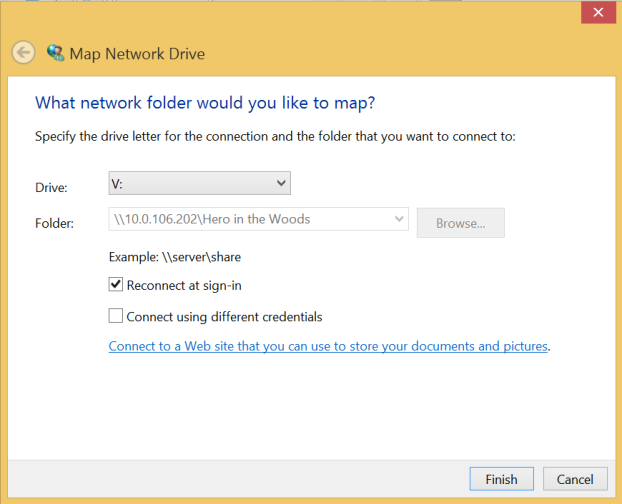The width and height of the screenshot is (622, 504).
Task: Open the Drive letter V: dropdown
Action: (200, 183)
